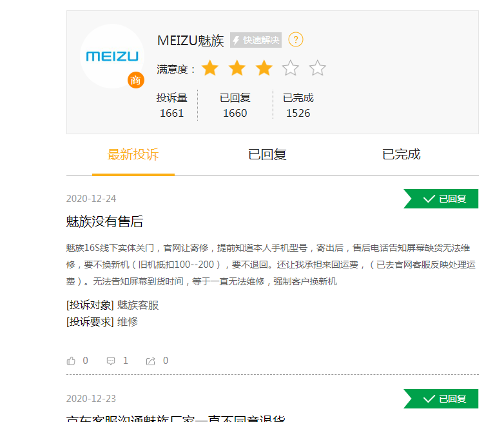Click the 快速解决 quick-resolve badge
This screenshot has height=422, width=504.
pyautogui.click(x=256, y=40)
